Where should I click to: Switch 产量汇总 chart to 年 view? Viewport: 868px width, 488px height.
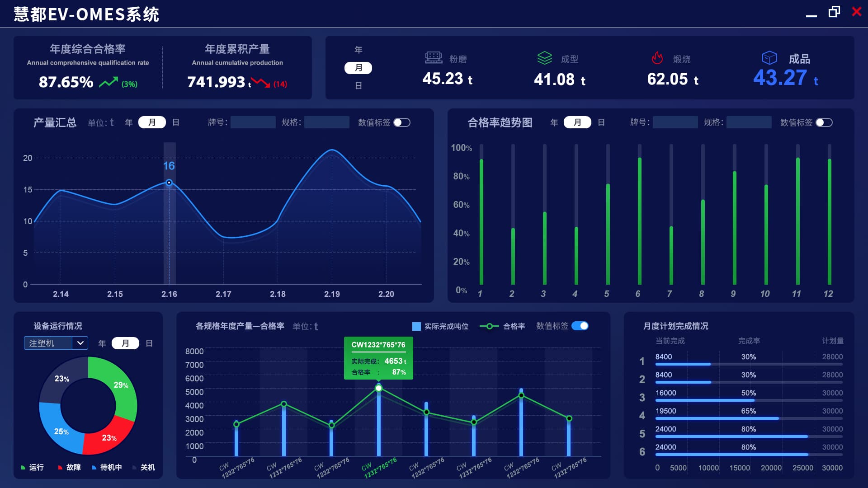129,122
